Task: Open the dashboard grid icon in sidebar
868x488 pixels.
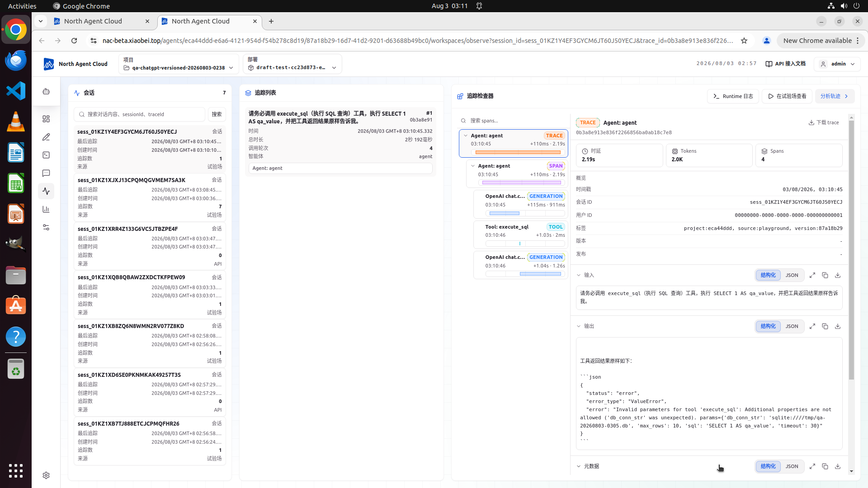Action: pos(46,119)
